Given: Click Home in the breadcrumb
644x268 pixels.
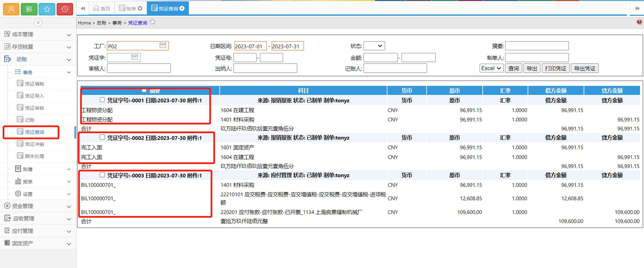Looking at the screenshot, I should pyautogui.click(x=84, y=23).
